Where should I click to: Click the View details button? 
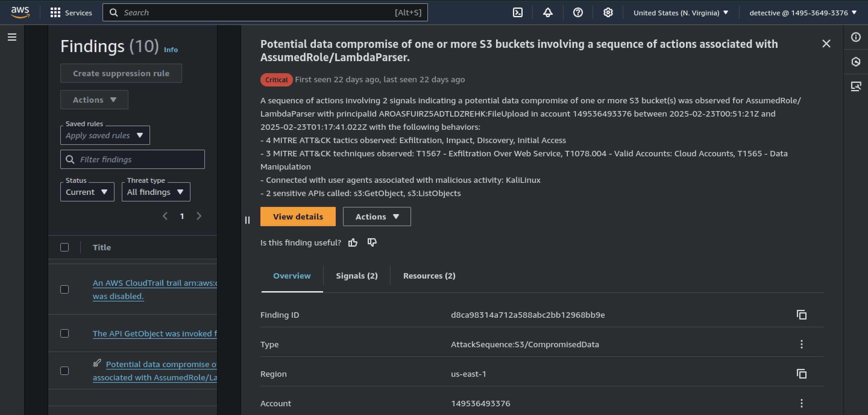tap(298, 217)
